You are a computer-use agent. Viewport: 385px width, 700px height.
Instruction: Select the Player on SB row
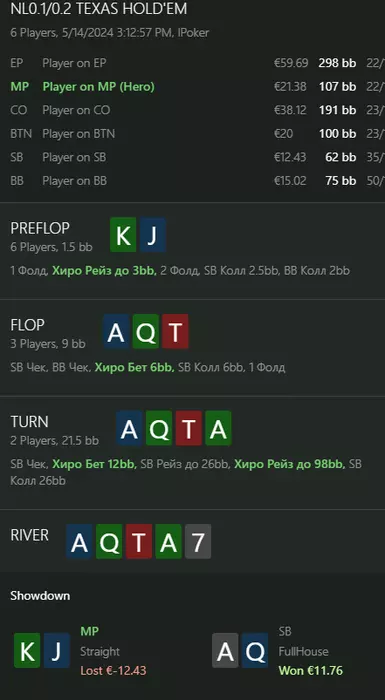(192, 157)
